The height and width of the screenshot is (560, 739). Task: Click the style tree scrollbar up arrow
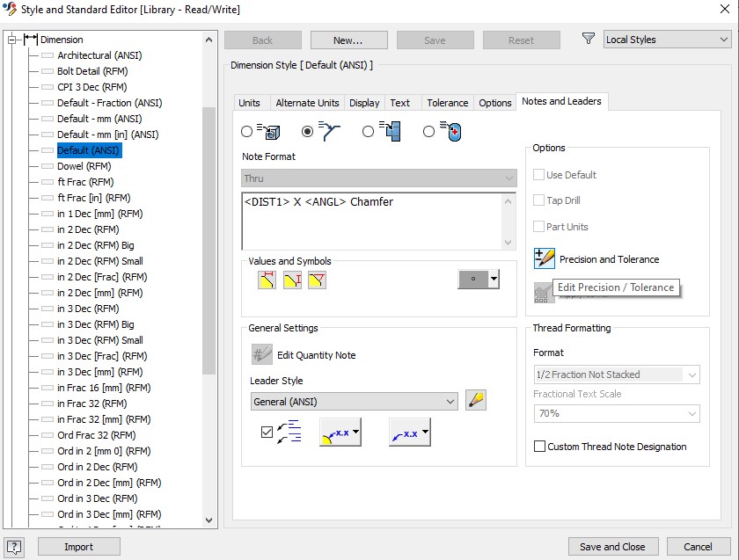click(209, 40)
